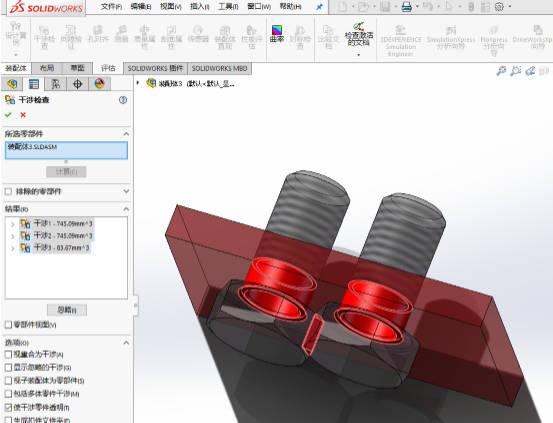Click the Save icon in the top toolbar
The image size is (553, 423).
click(x=385, y=7)
